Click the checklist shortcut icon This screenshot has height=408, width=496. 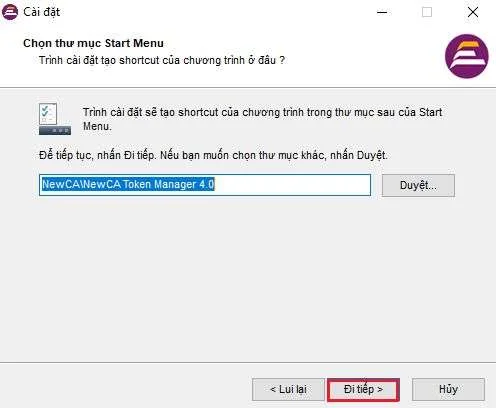pos(55,119)
